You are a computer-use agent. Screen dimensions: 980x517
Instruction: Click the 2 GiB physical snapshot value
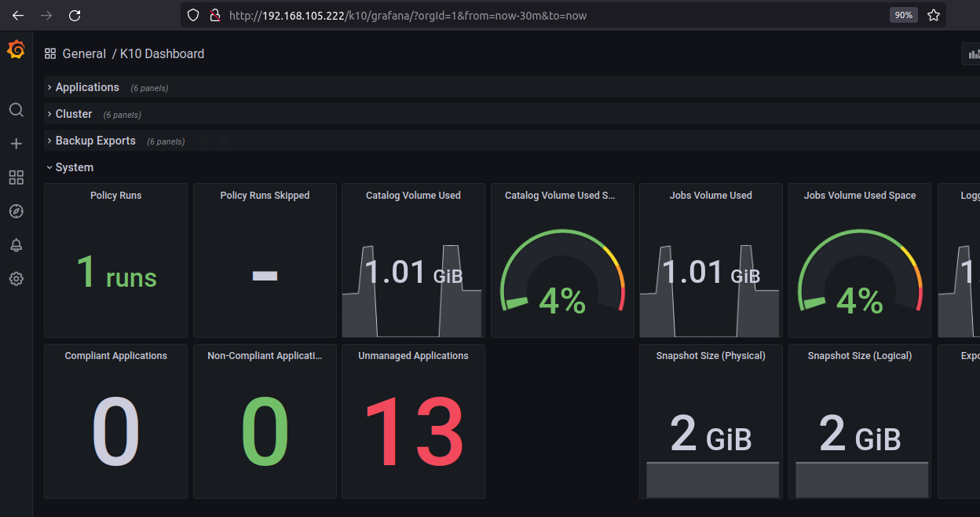[x=711, y=434]
